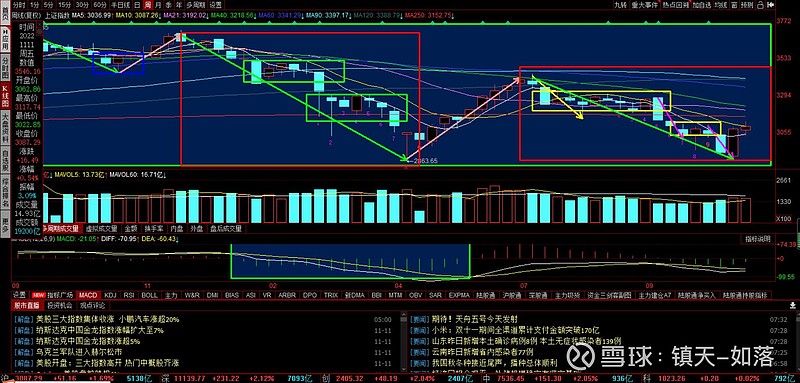Select the 深股通 indicator tab

(x=538, y=295)
